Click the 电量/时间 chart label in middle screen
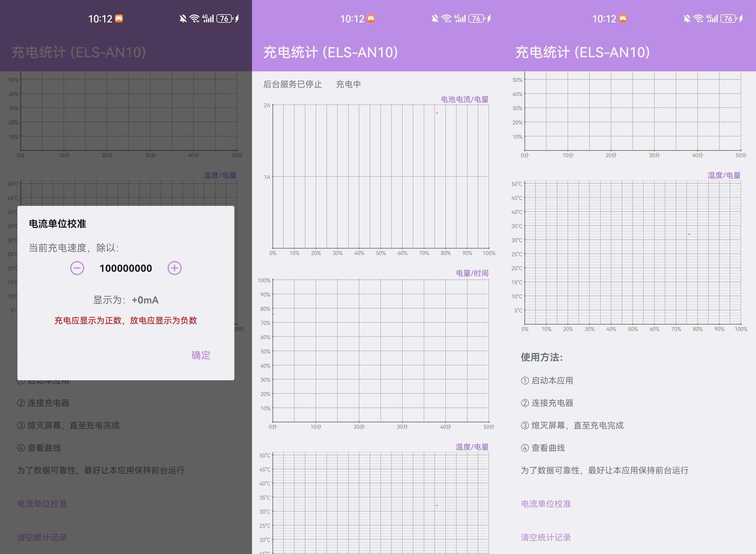The image size is (756, 554). 472,273
